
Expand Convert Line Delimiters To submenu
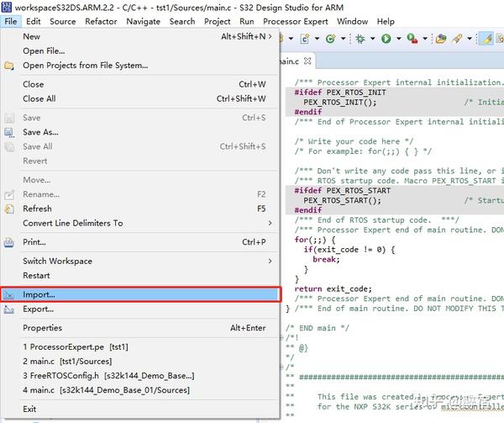point(270,223)
